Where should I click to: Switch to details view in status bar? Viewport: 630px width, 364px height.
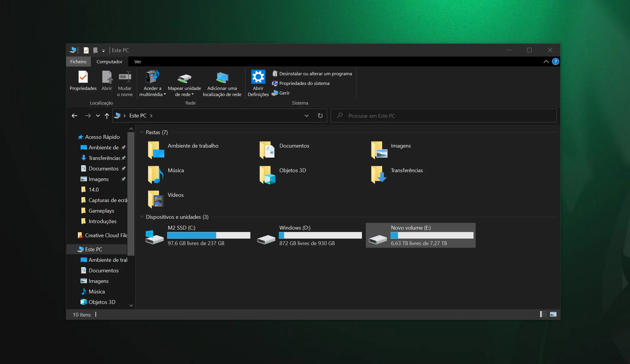coord(543,314)
